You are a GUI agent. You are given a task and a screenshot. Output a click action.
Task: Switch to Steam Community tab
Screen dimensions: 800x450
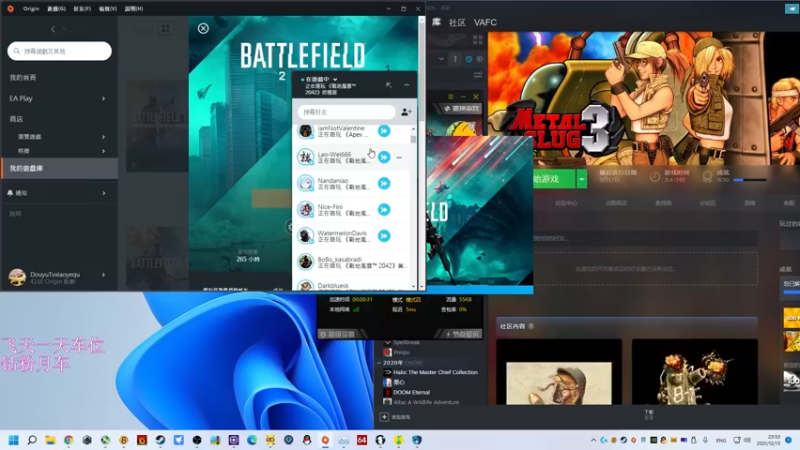[x=457, y=22]
